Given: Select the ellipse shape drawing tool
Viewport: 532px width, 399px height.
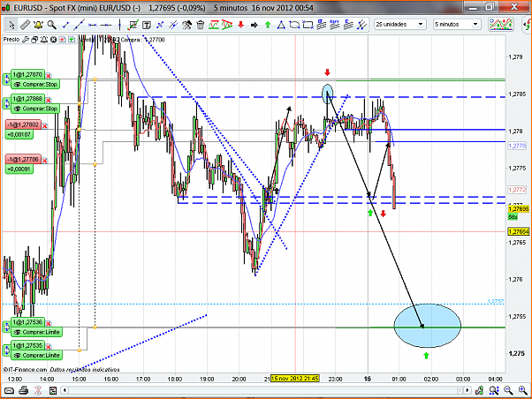Looking at the screenshot, I should (294, 25).
